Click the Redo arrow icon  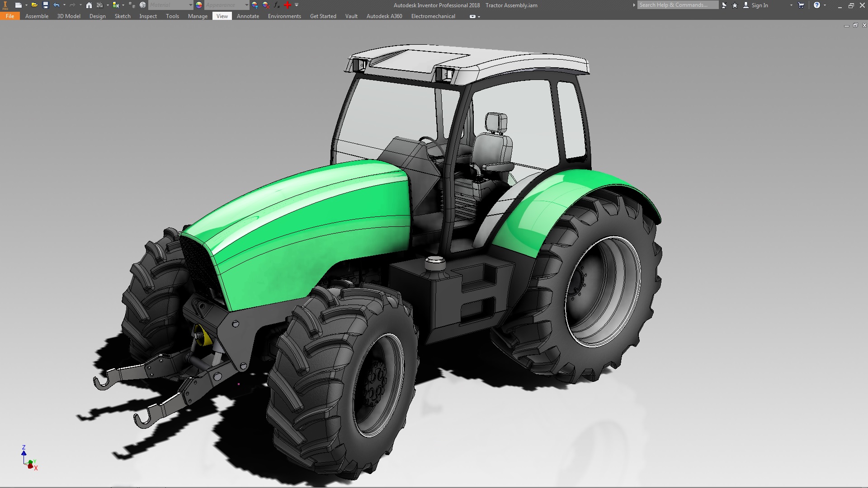click(72, 5)
